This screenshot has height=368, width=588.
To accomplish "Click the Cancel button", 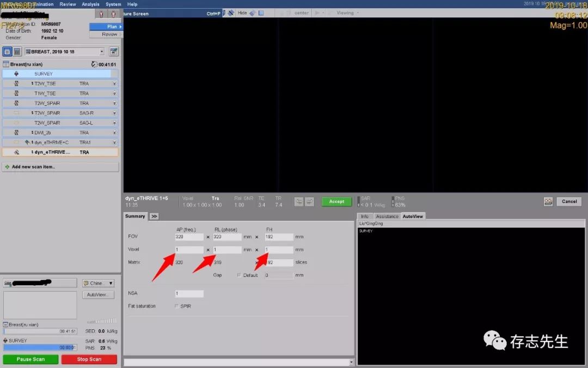I will (569, 202).
